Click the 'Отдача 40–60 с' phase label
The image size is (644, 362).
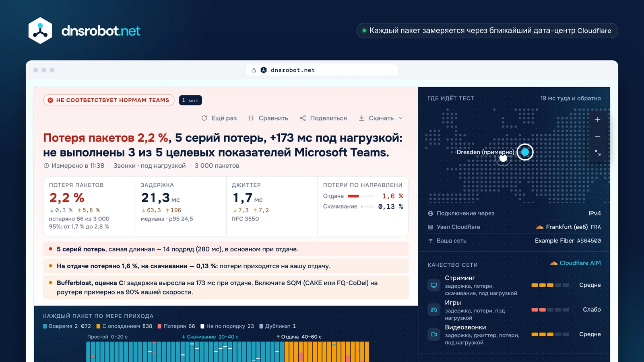coord(299,337)
